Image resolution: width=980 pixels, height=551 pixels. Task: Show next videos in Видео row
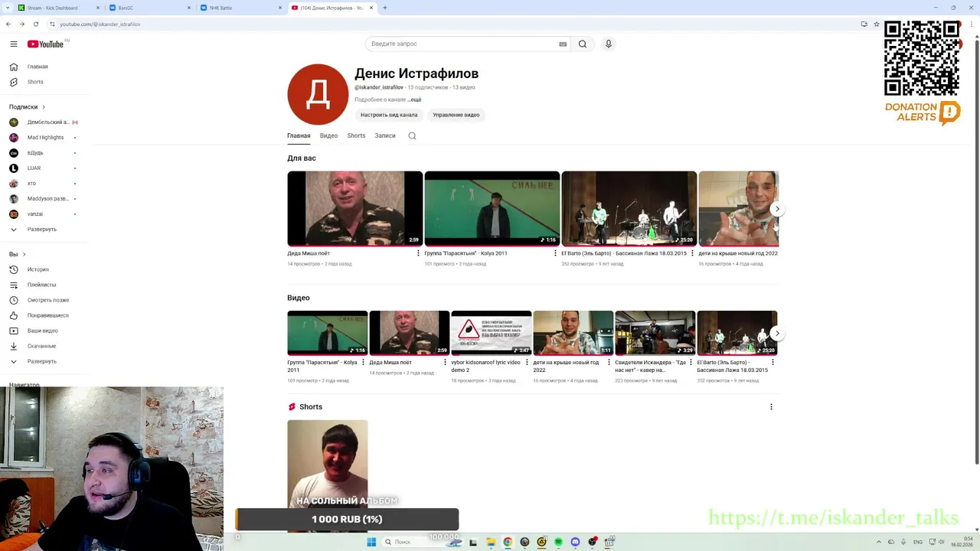point(777,334)
